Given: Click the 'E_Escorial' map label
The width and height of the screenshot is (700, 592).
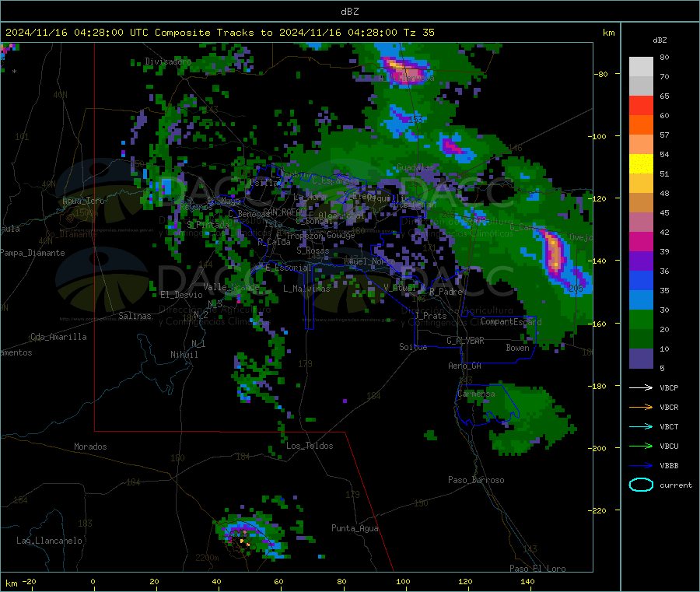Looking at the screenshot, I should [x=289, y=268].
